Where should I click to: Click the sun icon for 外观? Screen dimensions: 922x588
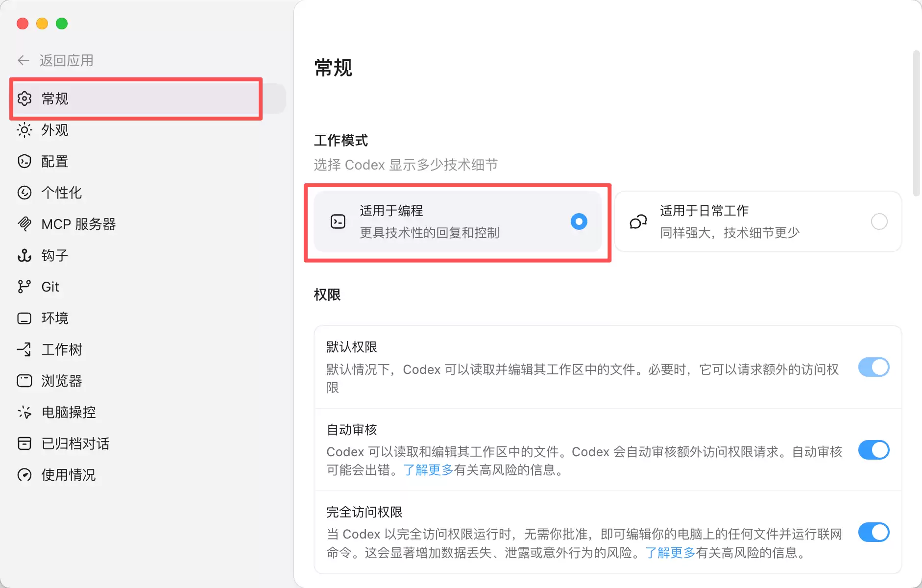click(x=24, y=130)
